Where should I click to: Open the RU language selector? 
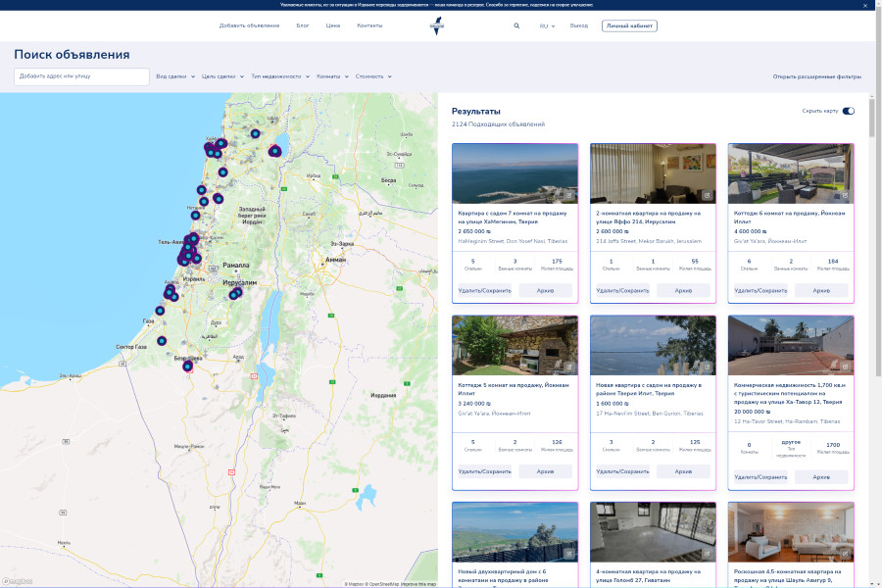547,25
